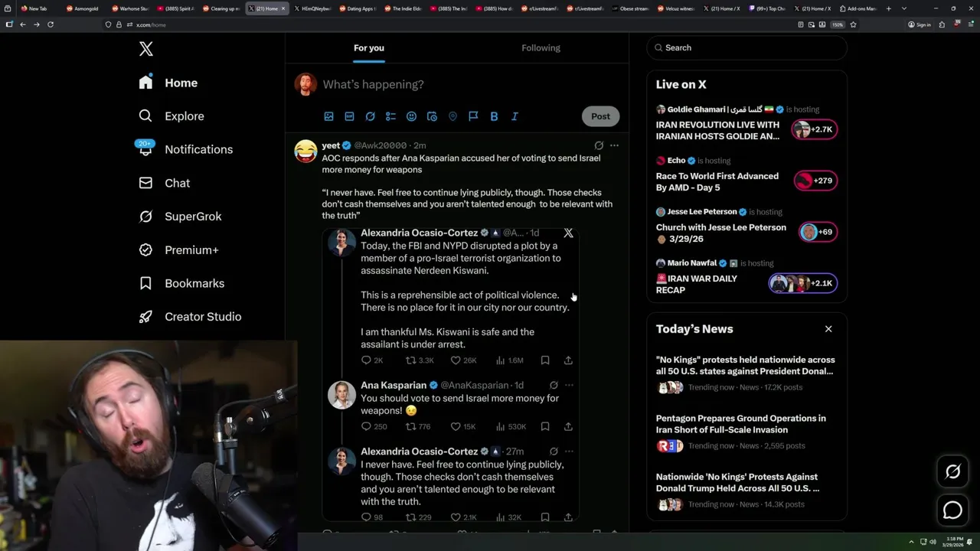Share Ana Kasparian's reply

tap(568, 426)
